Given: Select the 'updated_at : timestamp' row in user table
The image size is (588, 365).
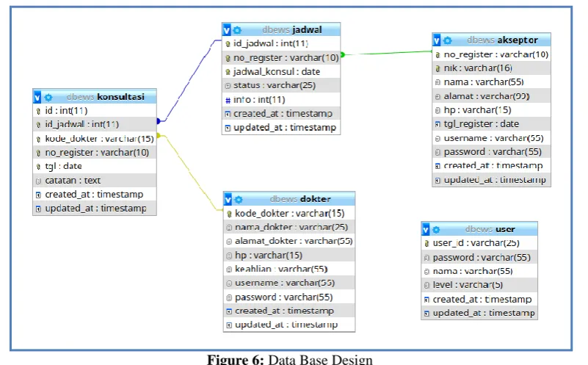Looking at the screenshot, I should pyautogui.click(x=479, y=314).
